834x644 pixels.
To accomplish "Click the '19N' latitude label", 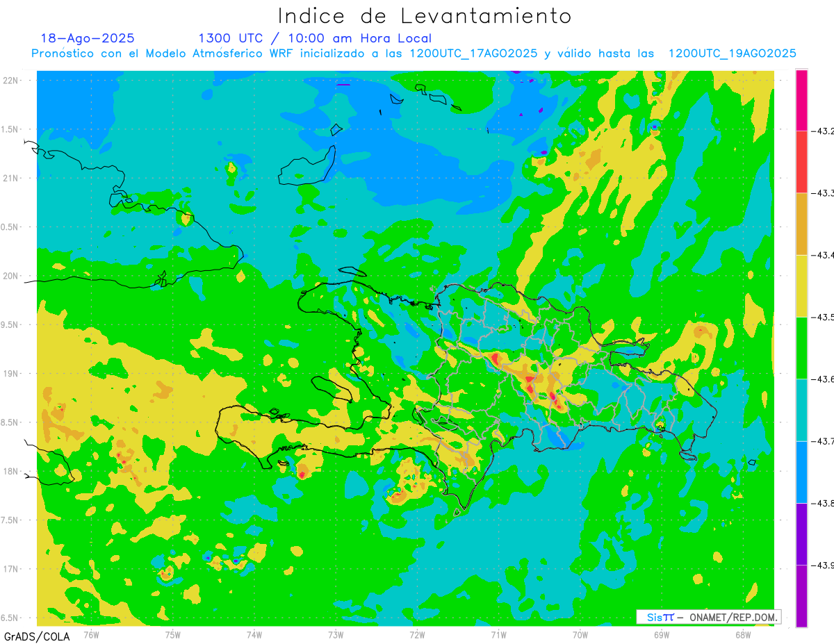I will tap(11, 374).
